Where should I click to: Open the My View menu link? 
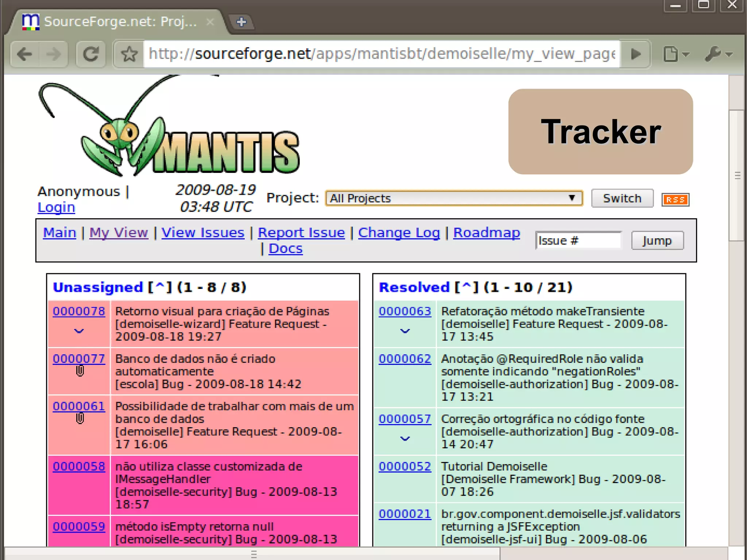tap(119, 232)
